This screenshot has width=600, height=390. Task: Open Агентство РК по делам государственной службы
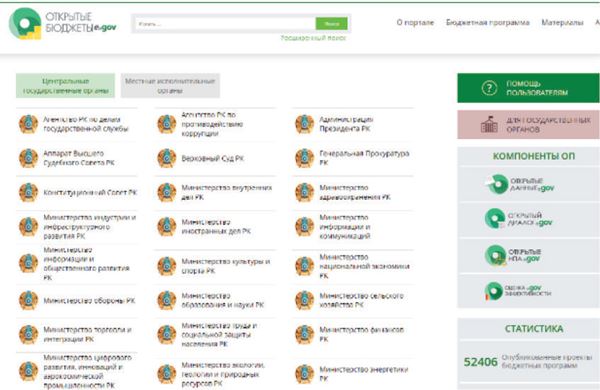pyautogui.click(x=86, y=124)
